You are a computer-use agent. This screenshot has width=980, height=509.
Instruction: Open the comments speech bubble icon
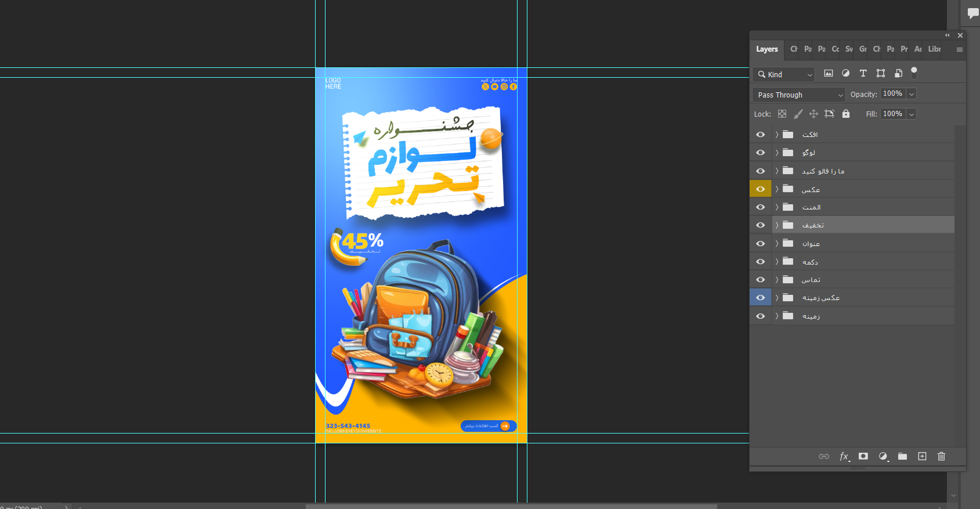pos(973,13)
